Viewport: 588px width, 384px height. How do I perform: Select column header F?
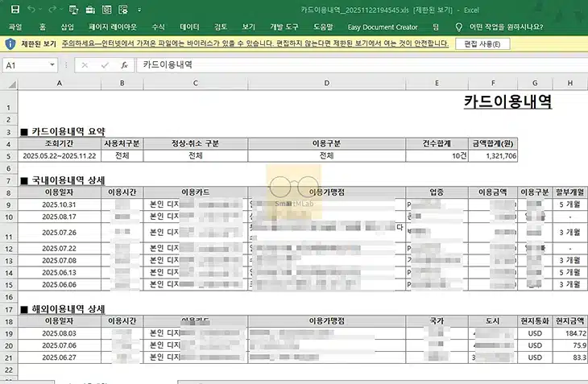pos(493,84)
